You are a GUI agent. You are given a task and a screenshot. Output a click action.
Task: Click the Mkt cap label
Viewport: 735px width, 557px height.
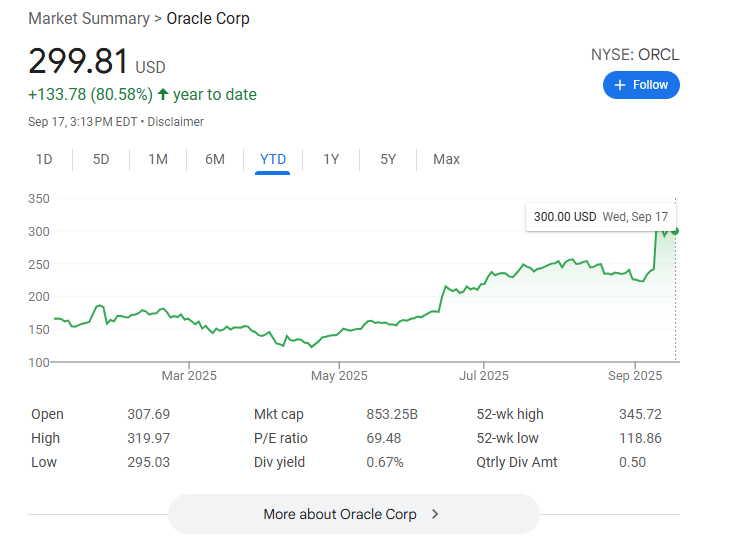279,414
